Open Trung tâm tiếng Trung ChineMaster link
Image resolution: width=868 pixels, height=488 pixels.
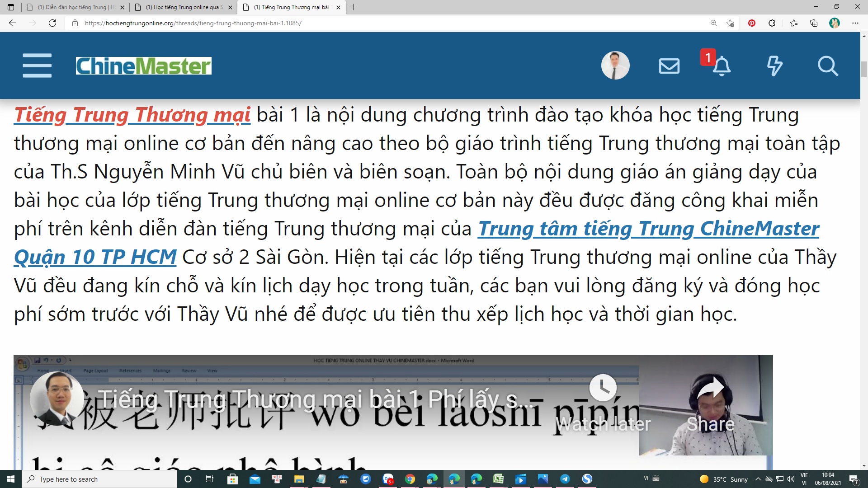(648, 229)
